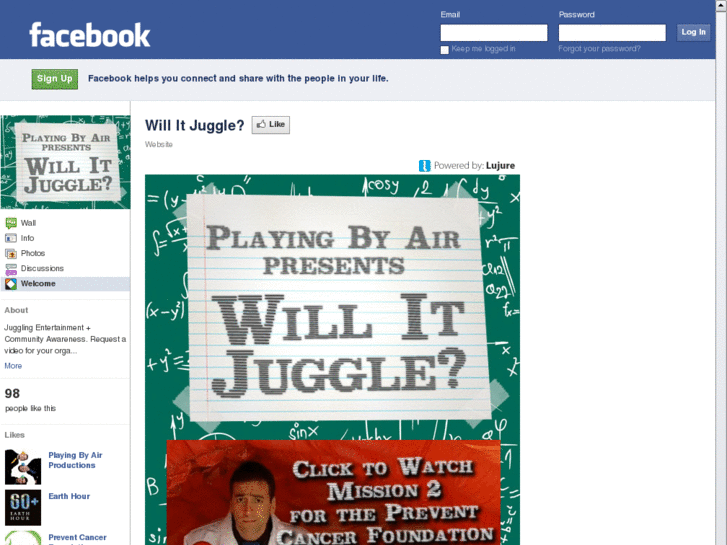Expand the About text with More
Image resolution: width=727 pixels, height=545 pixels.
tap(13, 366)
